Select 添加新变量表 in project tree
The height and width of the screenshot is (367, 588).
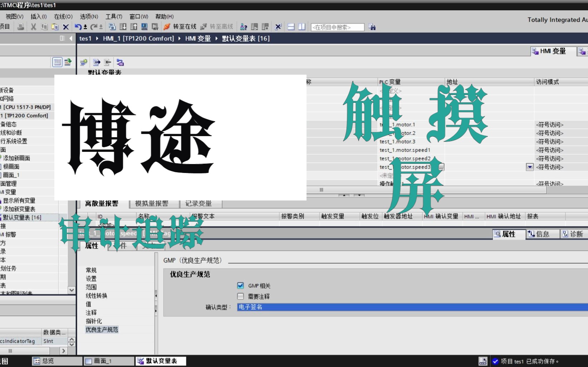coord(19,209)
